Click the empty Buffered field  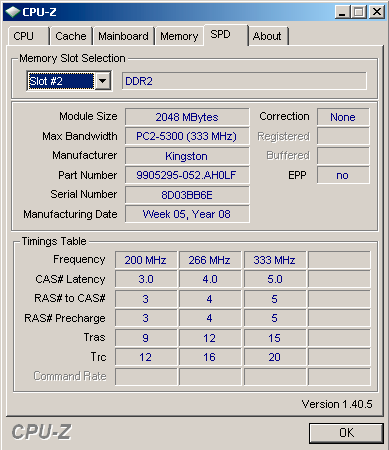click(343, 156)
